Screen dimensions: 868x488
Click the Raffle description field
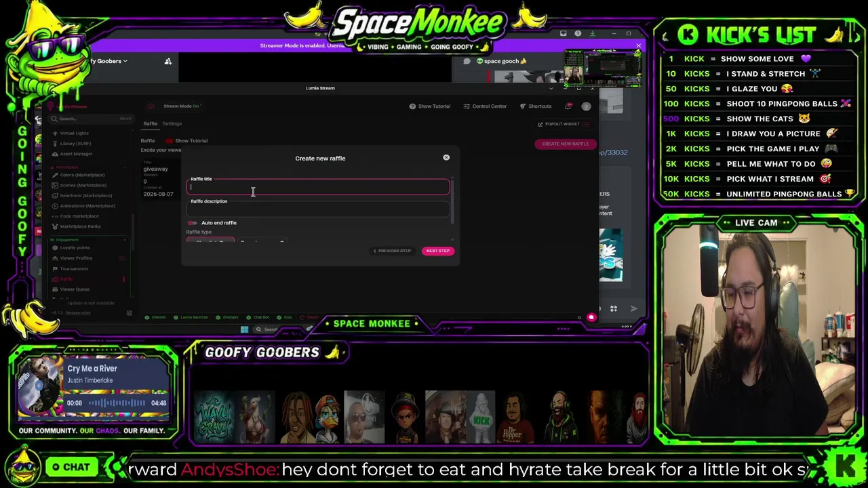click(x=318, y=209)
